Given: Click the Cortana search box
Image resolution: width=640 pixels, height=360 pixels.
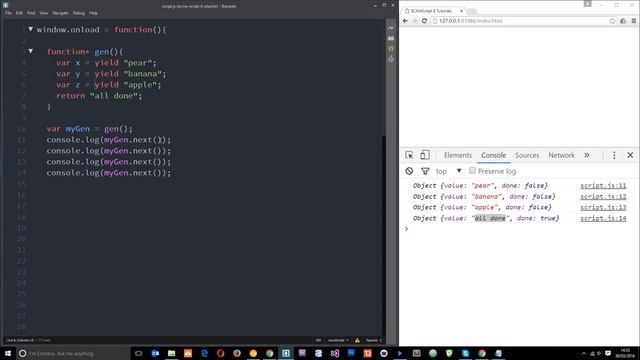Looking at the screenshot, I should pyautogui.click(x=73, y=353).
